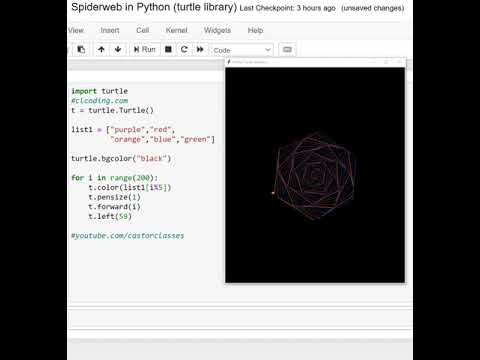Open the command palette keyboard icon

[x=287, y=49]
